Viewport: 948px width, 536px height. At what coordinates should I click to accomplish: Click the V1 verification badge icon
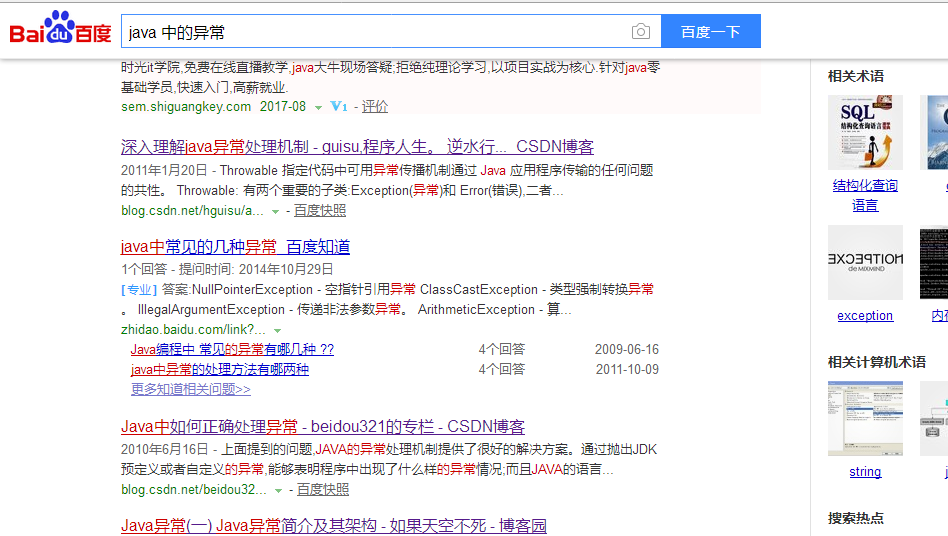point(339,107)
